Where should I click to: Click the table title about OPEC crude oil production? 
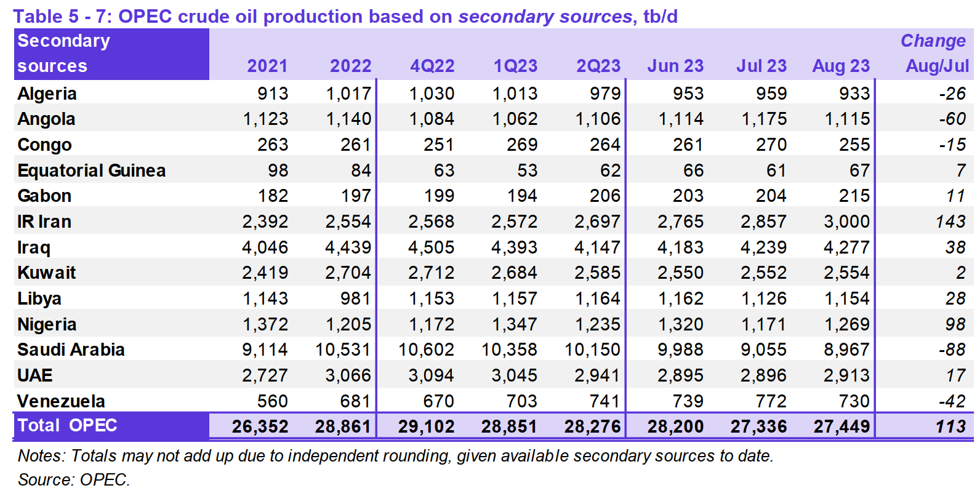pyautogui.click(x=345, y=16)
